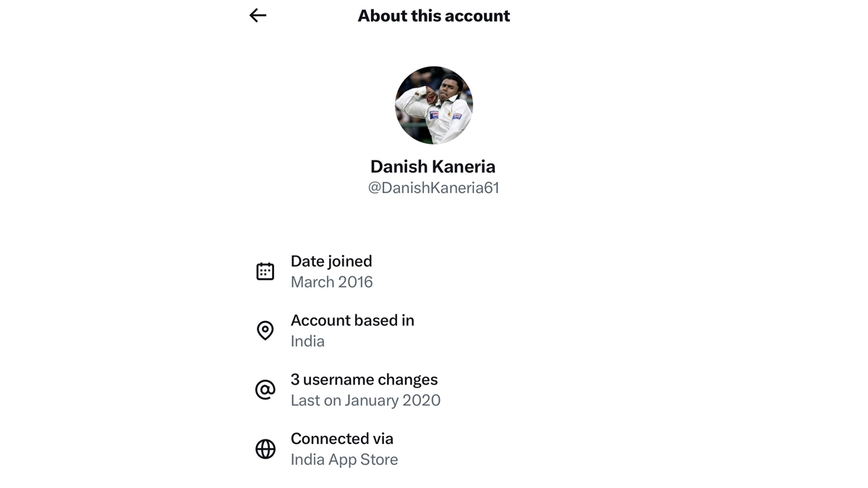Click the surname 'Kaneria' in display name
868x488 pixels.
pyautogui.click(x=466, y=166)
